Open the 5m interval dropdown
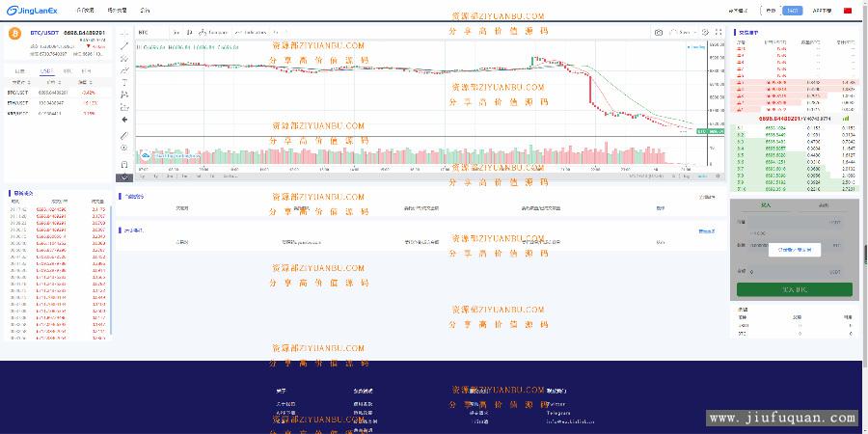The width and height of the screenshot is (868, 434). click(176, 32)
